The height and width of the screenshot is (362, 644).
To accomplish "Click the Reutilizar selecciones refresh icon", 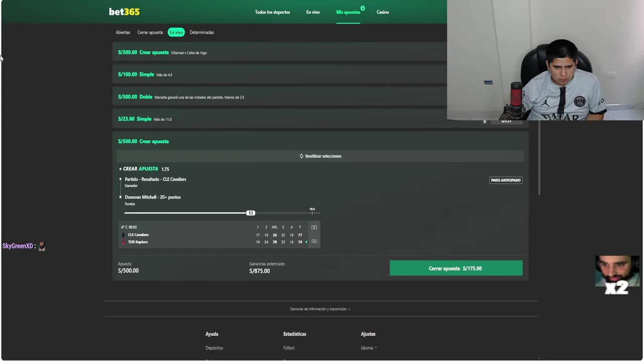I will click(301, 156).
